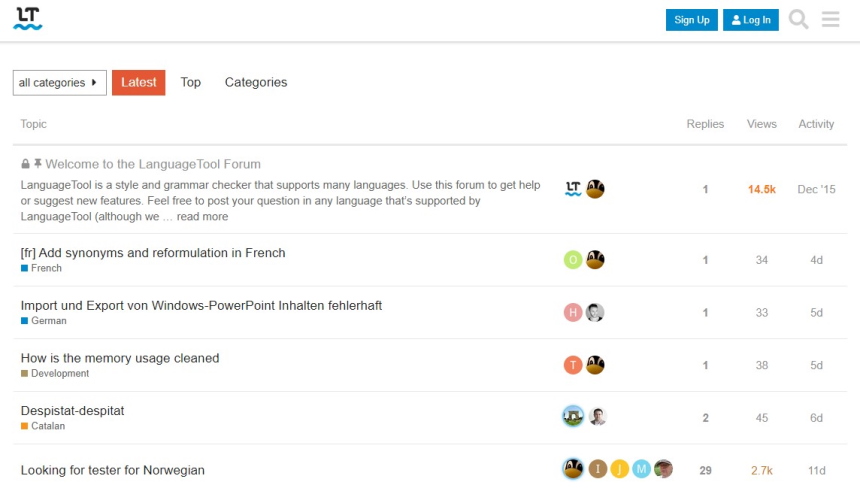Select the Latest tab
The image size is (860, 491).
coord(139,83)
